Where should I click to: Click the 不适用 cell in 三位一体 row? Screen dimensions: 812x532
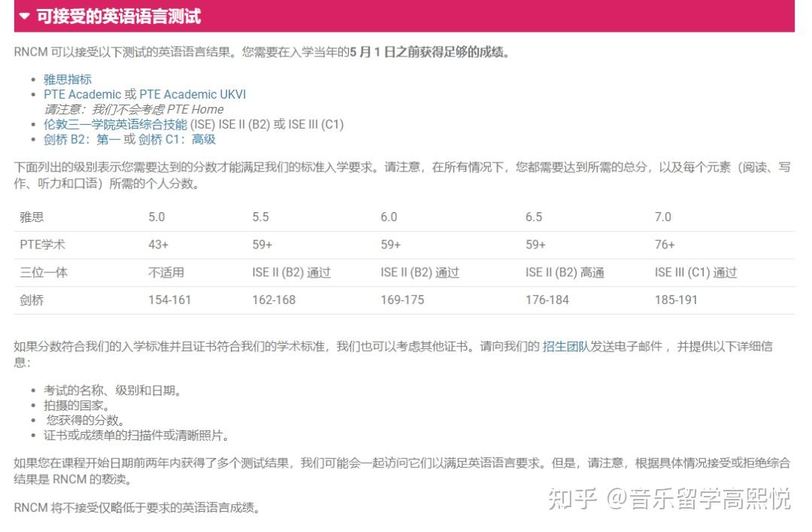tap(165, 272)
